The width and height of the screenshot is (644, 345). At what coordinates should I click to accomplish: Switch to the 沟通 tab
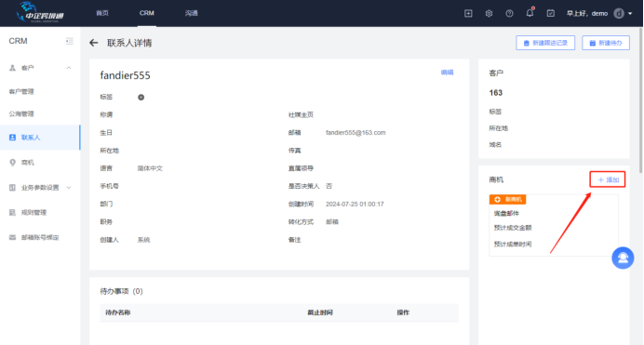(192, 13)
